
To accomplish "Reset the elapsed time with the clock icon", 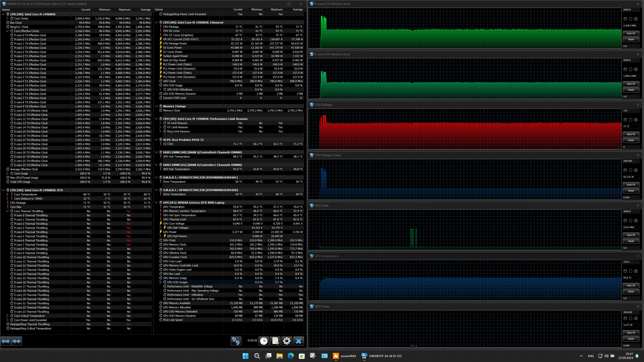I will tap(264, 341).
